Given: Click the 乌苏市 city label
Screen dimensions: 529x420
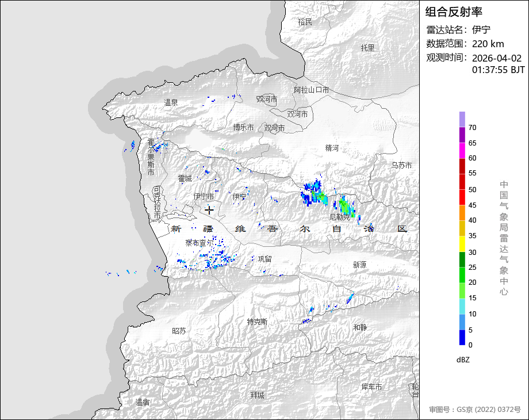Looking at the screenshot, I should coord(401,166).
